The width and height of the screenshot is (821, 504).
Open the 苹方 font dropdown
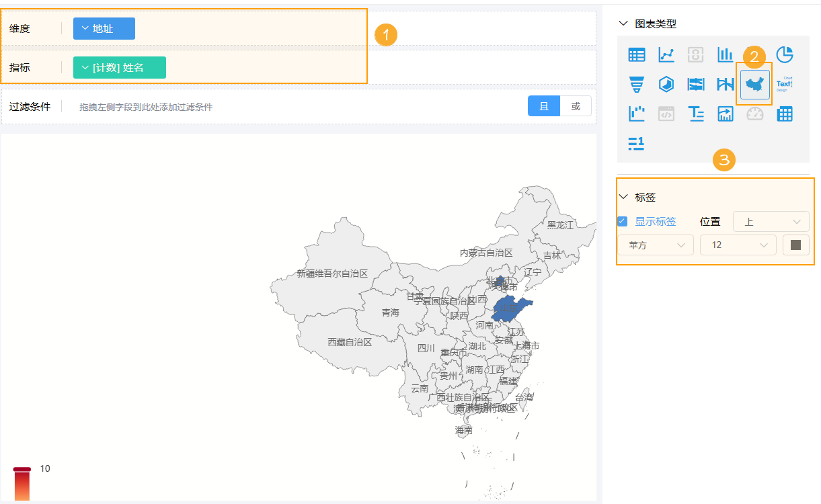pos(655,245)
